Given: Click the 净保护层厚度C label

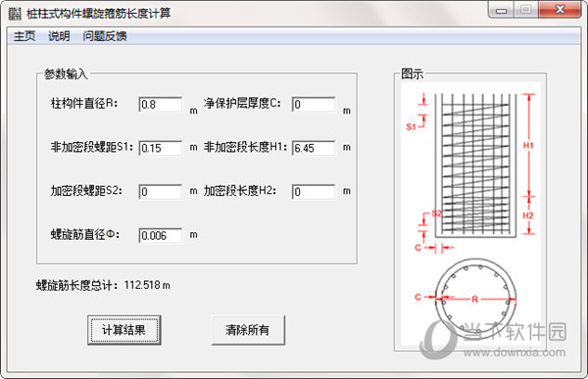Looking at the screenshot, I should click(x=243, y=103).
